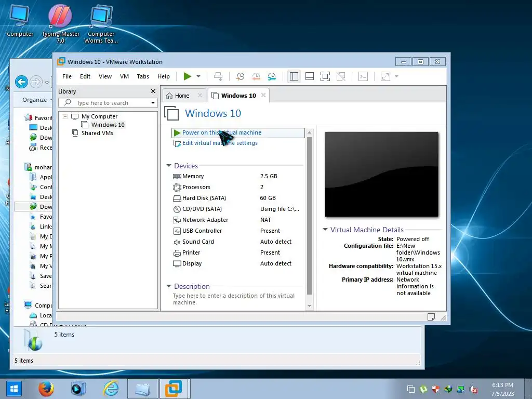This screenshot has height=399, width=532.
Task: Click Send Ctrl+Alt+Del toolbar icon
Action: 218,76
